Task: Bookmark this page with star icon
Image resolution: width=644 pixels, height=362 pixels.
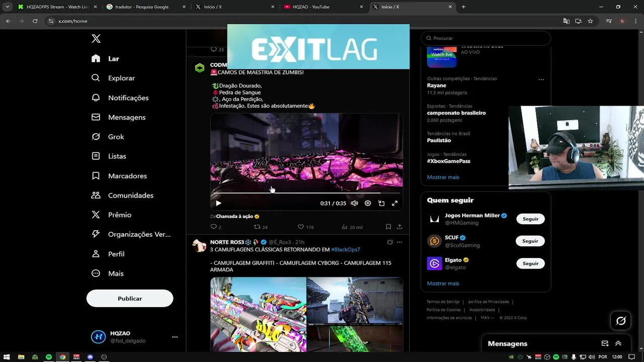Action: (590, 21)
